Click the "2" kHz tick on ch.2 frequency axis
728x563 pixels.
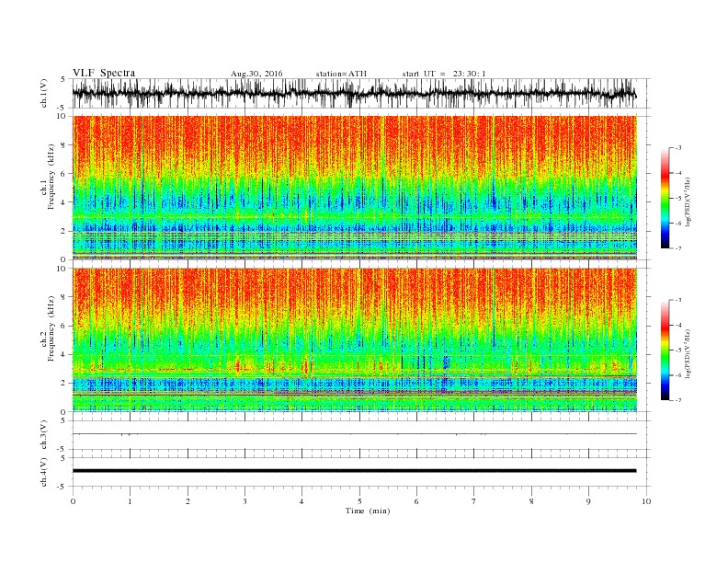coord(64,384)
